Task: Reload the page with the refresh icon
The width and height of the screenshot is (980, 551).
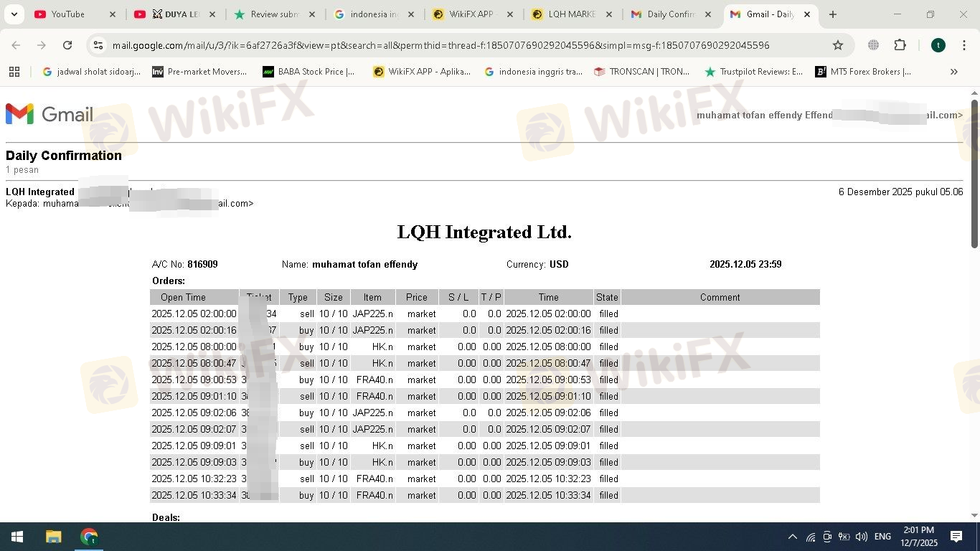Action: pos(67,45)
